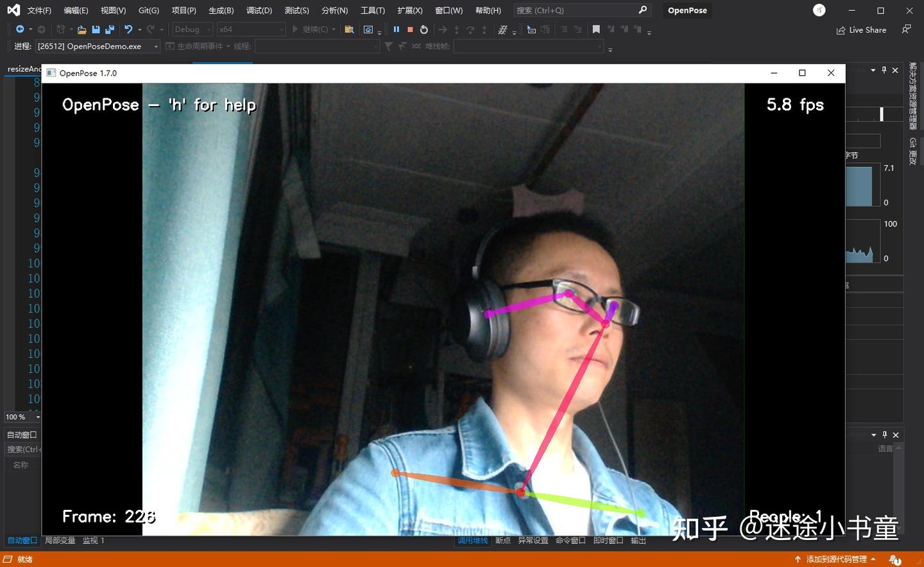Pin the bottom-right debug panel
The image size is (924, 567).
click(884, 435)
